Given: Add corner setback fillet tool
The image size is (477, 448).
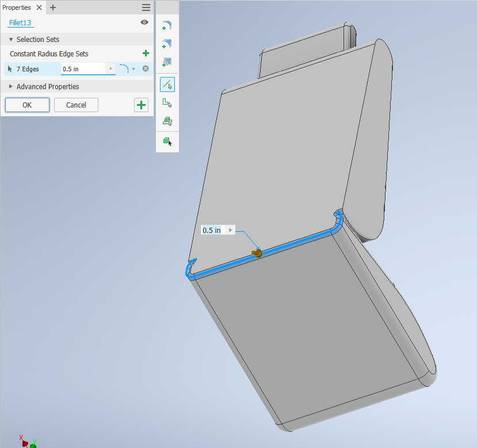Looking at the screenshot, I should 167,62.
